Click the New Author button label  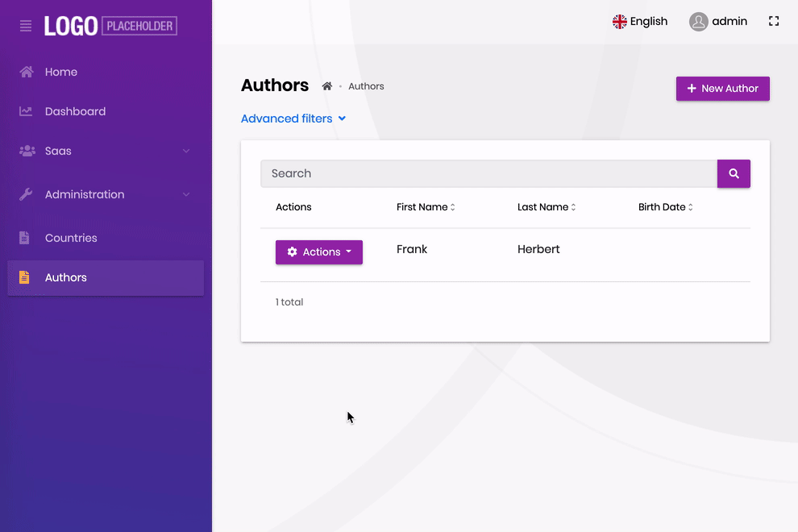point(729,89)
